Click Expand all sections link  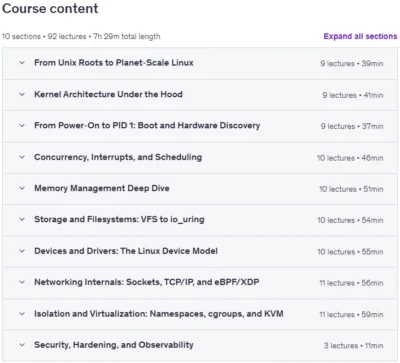[x=360, y=36]
